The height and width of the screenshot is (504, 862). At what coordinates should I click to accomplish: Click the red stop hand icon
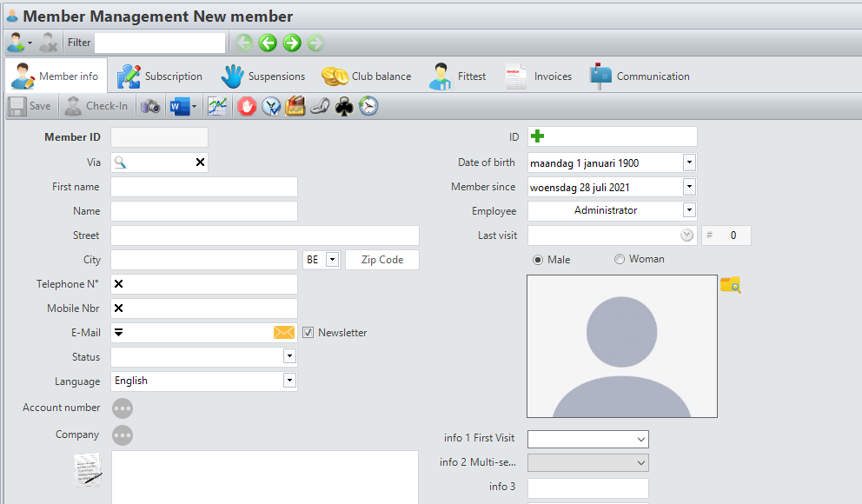coord(247,106)
